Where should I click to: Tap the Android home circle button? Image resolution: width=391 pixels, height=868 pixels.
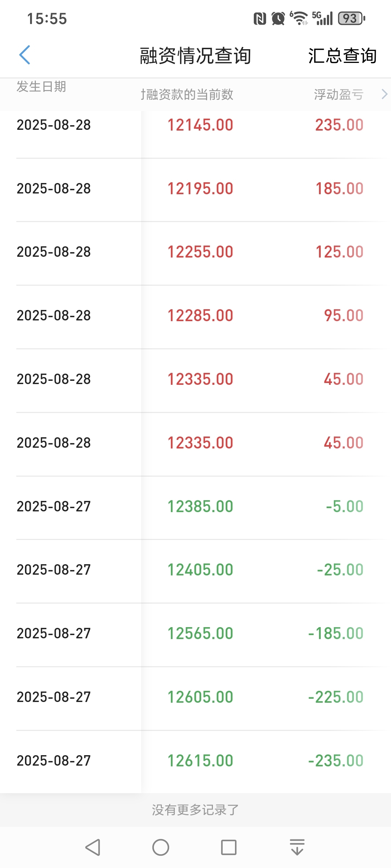pos(161,847)
